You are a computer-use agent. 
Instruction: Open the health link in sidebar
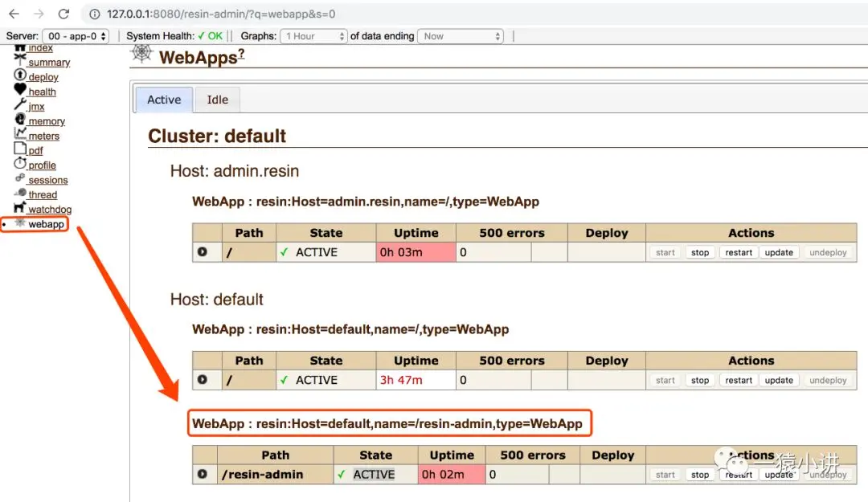click(x=42, y=92)
